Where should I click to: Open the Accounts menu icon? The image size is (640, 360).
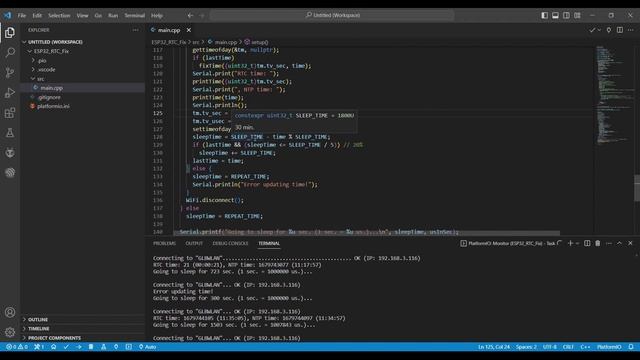10,312
